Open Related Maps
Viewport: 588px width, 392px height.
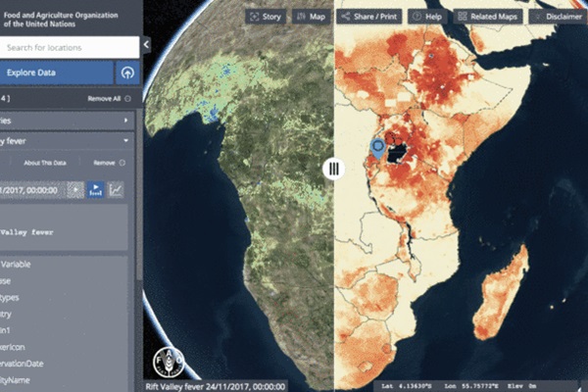pyautogui.click(x=488, y=17)
